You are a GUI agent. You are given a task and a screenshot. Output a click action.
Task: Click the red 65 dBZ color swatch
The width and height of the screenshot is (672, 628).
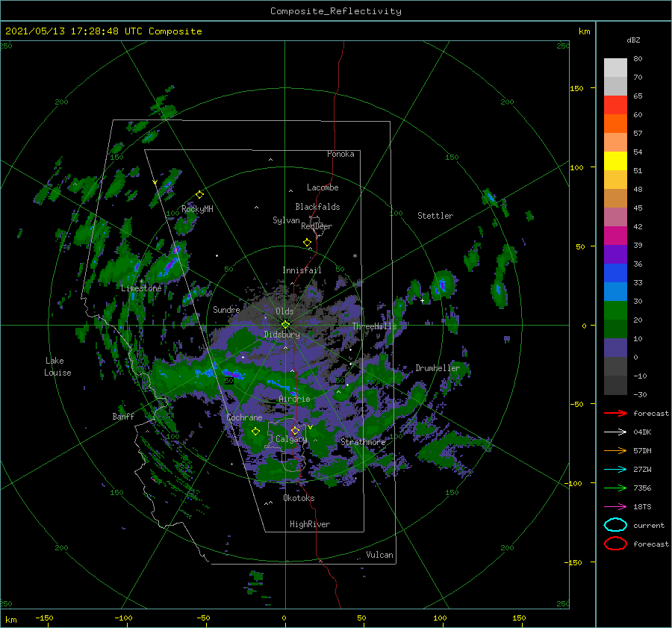point(615,105)
